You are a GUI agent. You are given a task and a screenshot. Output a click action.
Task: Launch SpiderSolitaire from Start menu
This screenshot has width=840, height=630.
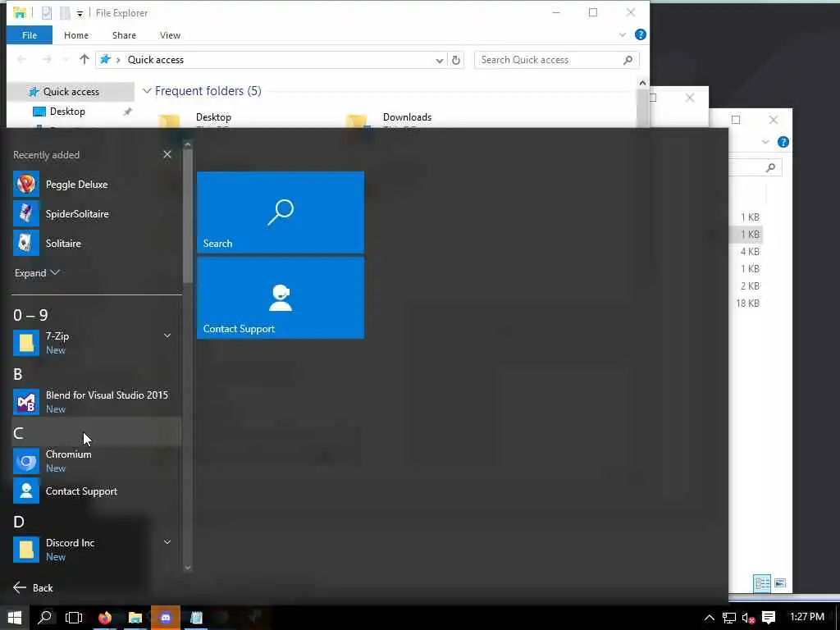[x=97, y=214]
